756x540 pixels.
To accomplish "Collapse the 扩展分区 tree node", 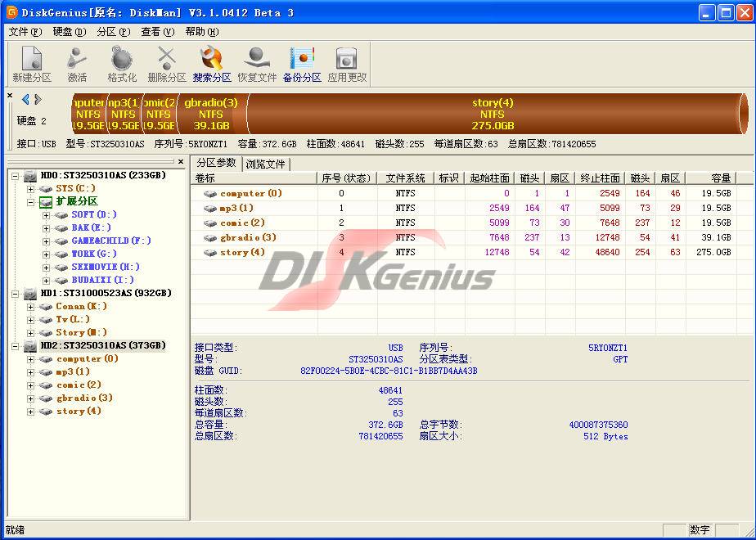I will pyautogui.click(x=30, y=203).
